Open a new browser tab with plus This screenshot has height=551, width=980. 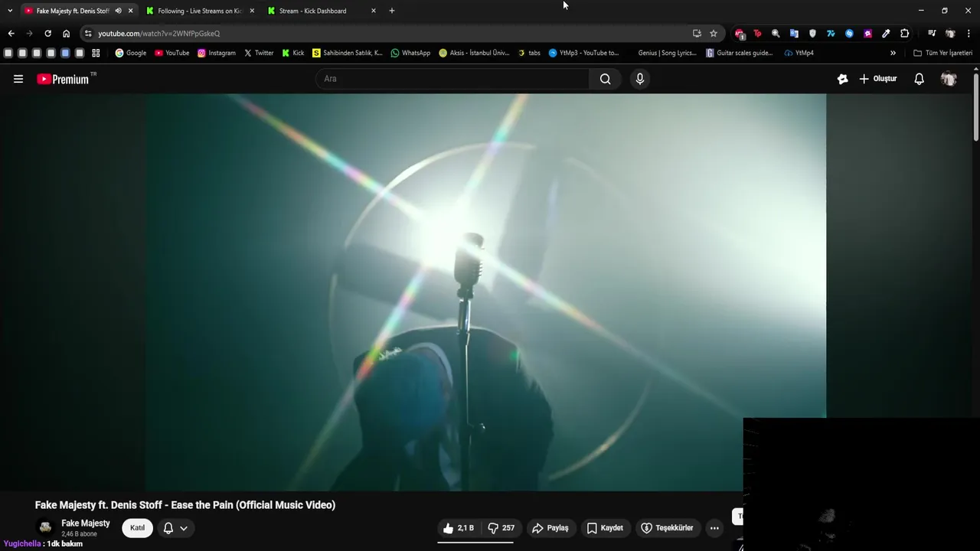pos(392,11)
